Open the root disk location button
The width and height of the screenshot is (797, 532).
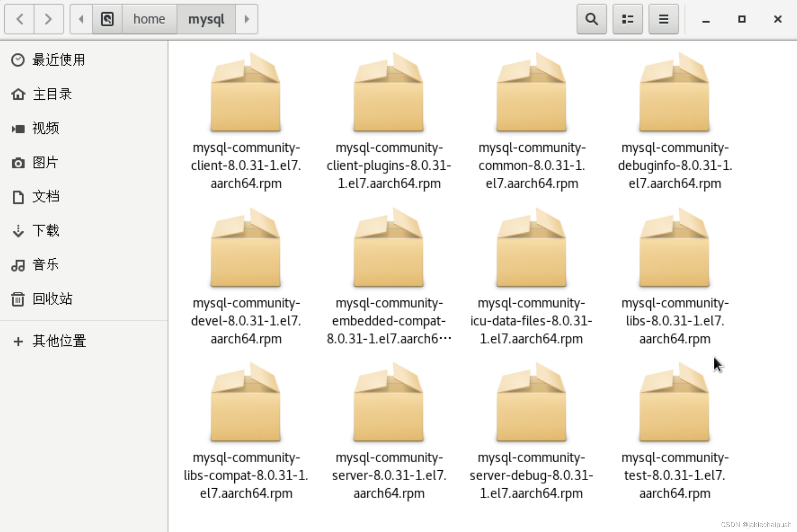click(x=107, y=19)
